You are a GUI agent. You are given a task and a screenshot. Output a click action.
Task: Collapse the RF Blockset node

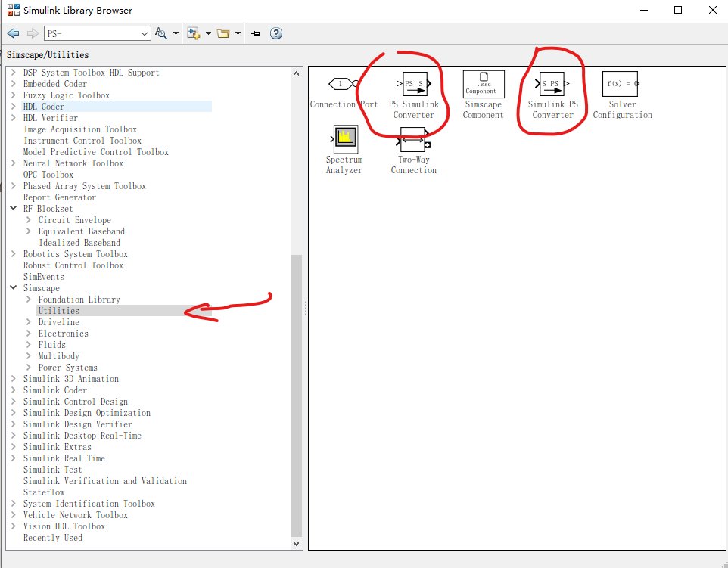click(x=14, y=208)
